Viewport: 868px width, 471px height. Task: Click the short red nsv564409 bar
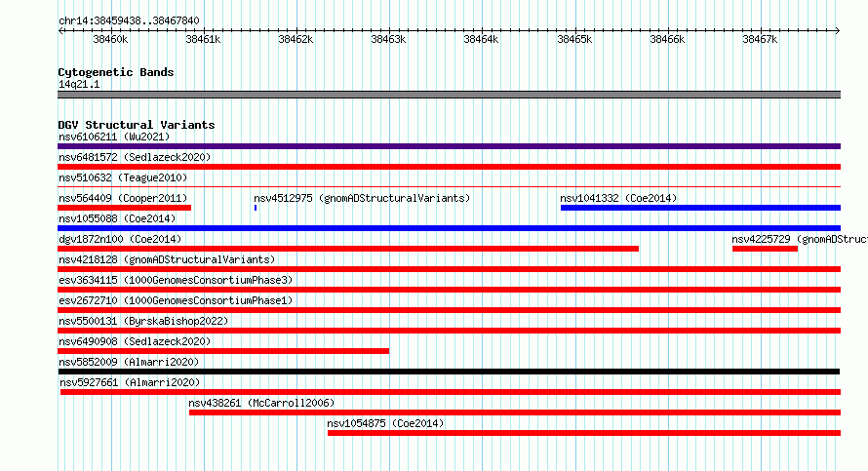point(125,208)
